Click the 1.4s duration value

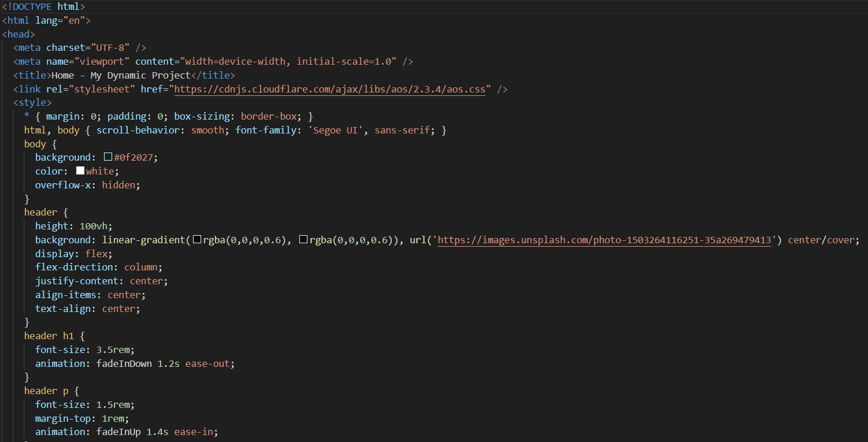click(158, 432)
